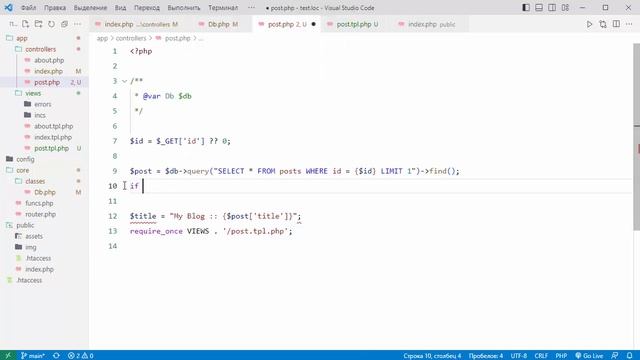
Task: Open the Переход menu
Action: click(147, 8)
